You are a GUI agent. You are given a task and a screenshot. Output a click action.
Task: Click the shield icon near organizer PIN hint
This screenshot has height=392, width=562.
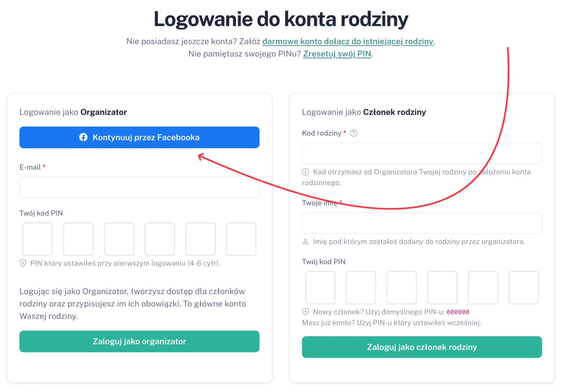pyautogui.click(x=23, y=263)
